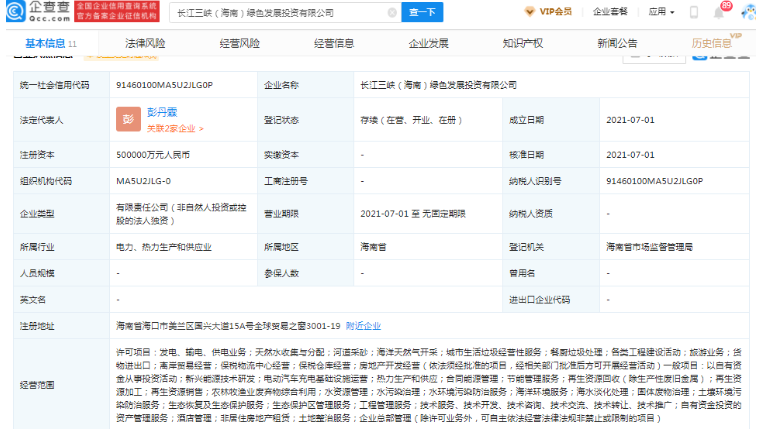This screenshot has width=767, height=436.
Task: Switch to the 法律风险 tab
Action: (x=145, y=44)
